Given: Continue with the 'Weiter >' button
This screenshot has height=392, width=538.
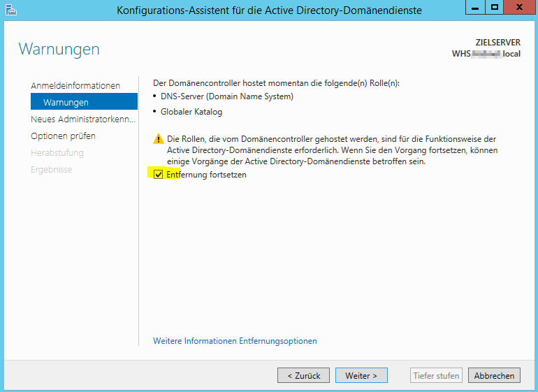Looking at the screenshot, I should (x=361, y=375).
